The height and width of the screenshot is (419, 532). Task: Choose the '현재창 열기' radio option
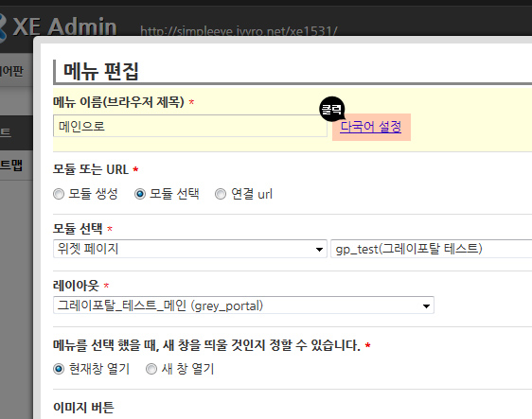pos(59,369)
